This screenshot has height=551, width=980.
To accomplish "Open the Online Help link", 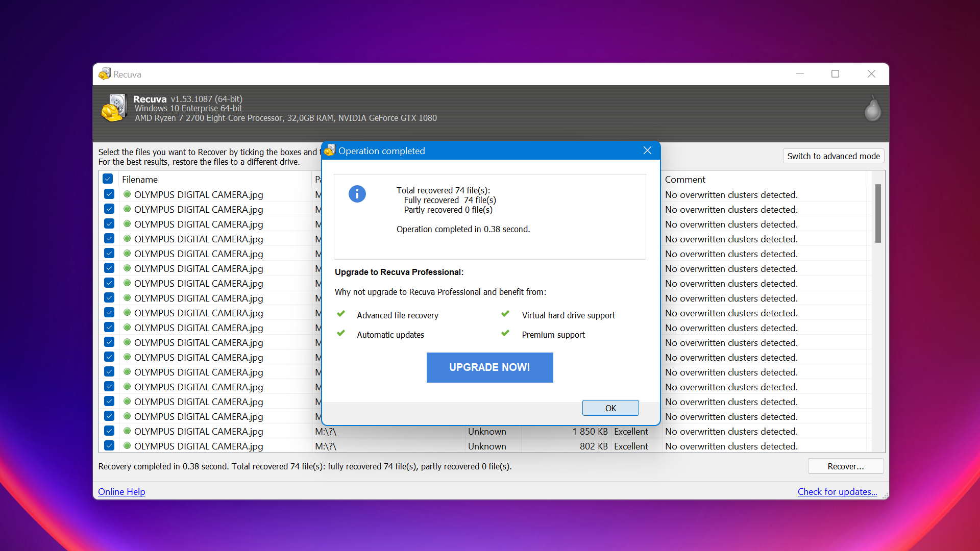I will pos(121,492).
